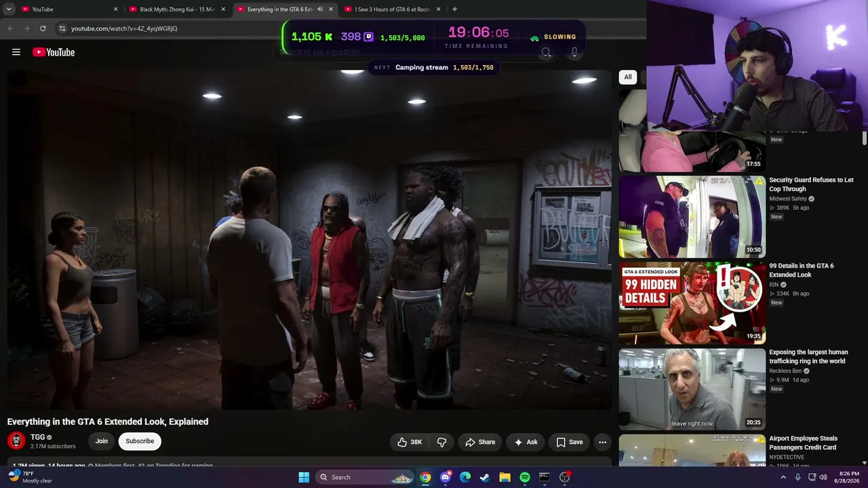Screen dimensions: 868x488
Task: Close the first YouTube tab
Action: [115, 9]
